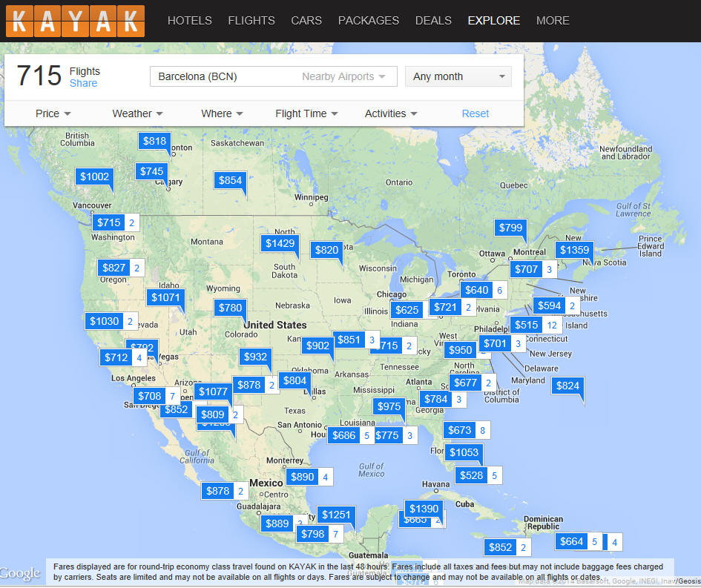This screenshot has height=588, width=701.
Task: Open the More menu
Action: coord(553,21)
